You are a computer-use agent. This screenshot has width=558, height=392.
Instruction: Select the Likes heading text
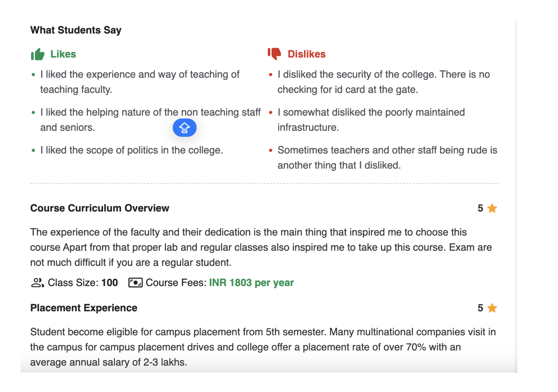(63, 54)
